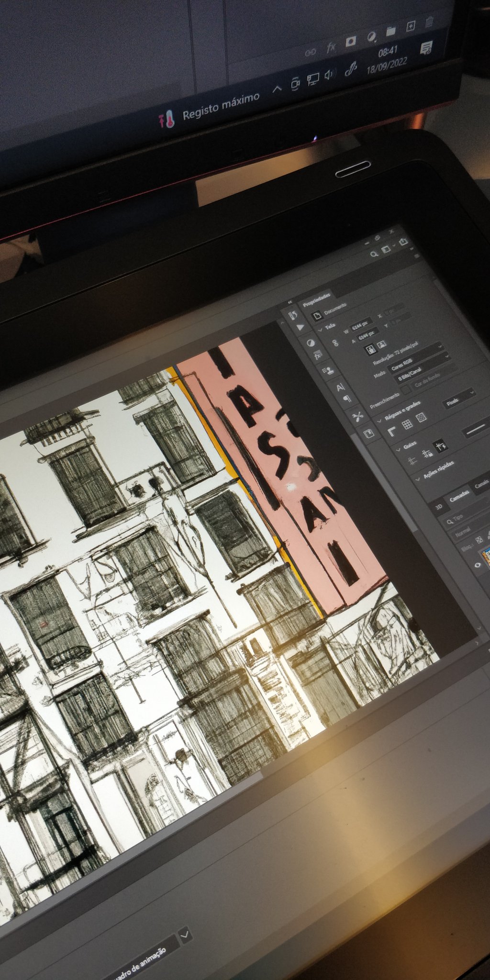Open the Clone Source stamp panel icon

coord(328,371)
